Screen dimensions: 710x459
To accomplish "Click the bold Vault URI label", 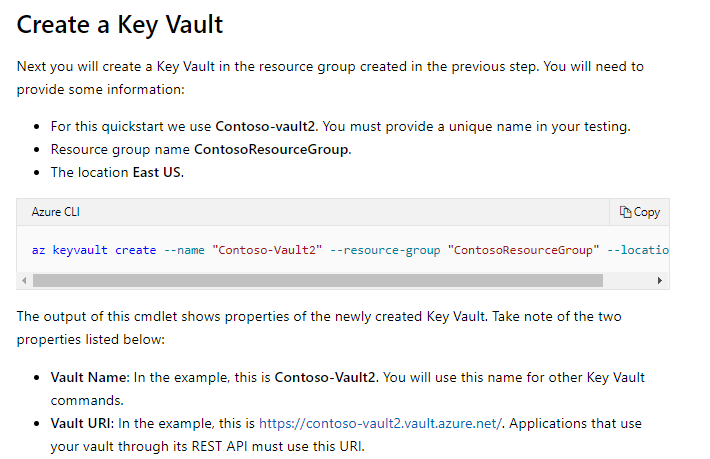I will (82, 423).
